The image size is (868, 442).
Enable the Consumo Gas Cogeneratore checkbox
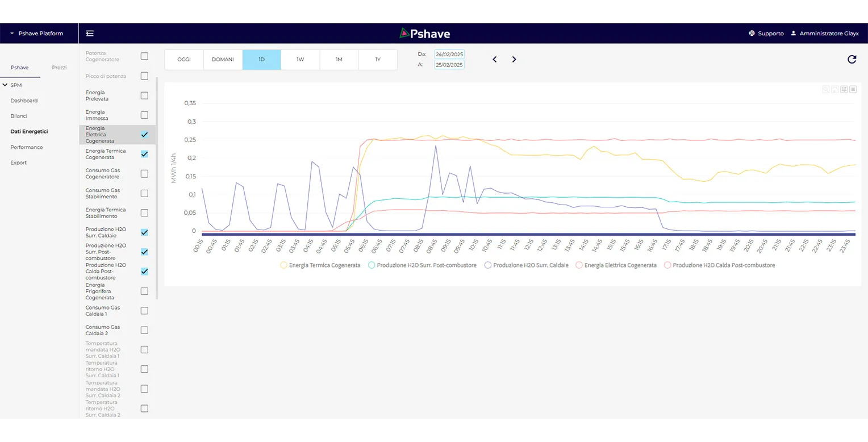click(144, 174)
